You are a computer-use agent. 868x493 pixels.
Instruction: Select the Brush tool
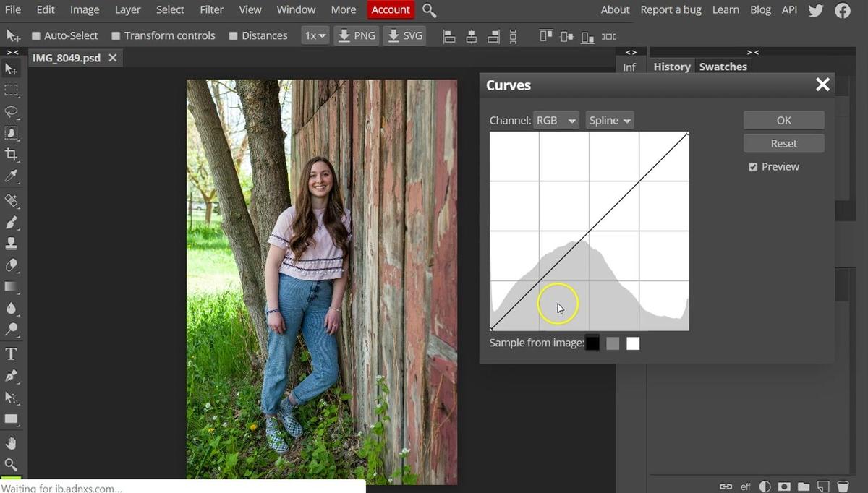12,222
